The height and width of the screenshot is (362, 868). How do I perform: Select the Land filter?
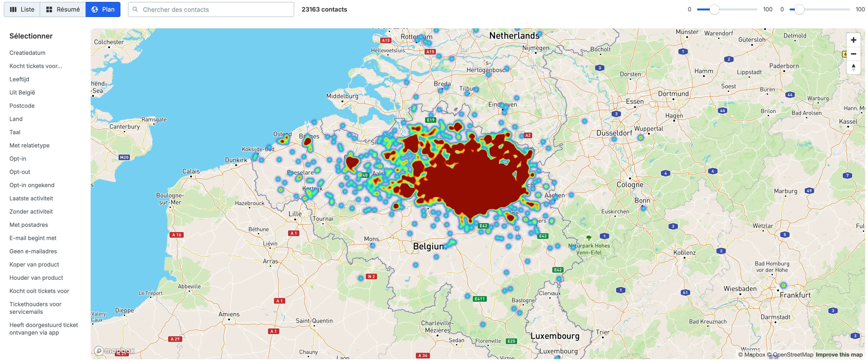coord(16,119)
